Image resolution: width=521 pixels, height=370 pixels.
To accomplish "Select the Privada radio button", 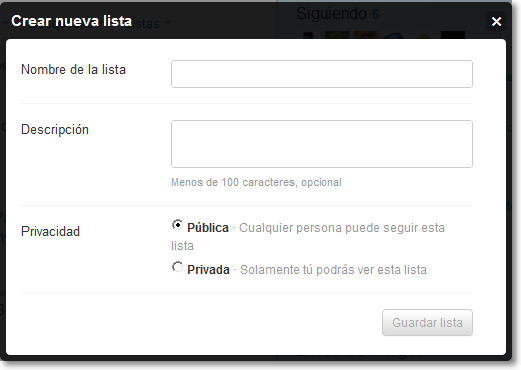I will click(177, 267).
